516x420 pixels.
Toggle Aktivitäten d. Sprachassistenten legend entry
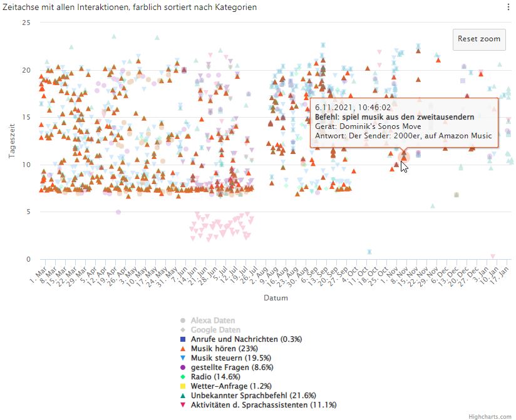coord(263,405)
